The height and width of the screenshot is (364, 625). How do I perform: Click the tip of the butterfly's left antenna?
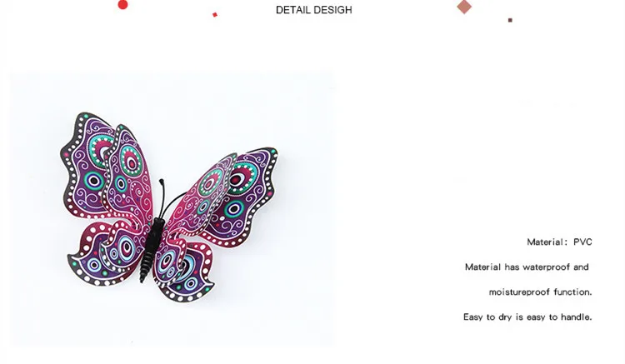(x=161, y=182)
